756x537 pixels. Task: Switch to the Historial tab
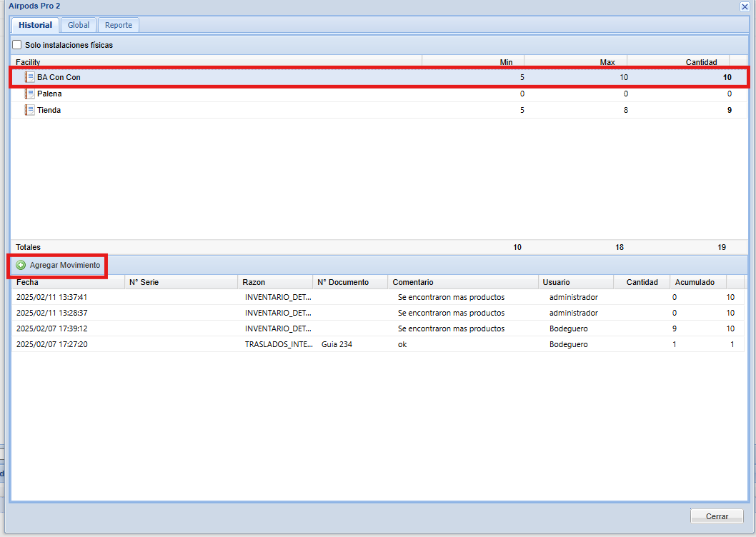pyautogui.click(x=35, y=25)
